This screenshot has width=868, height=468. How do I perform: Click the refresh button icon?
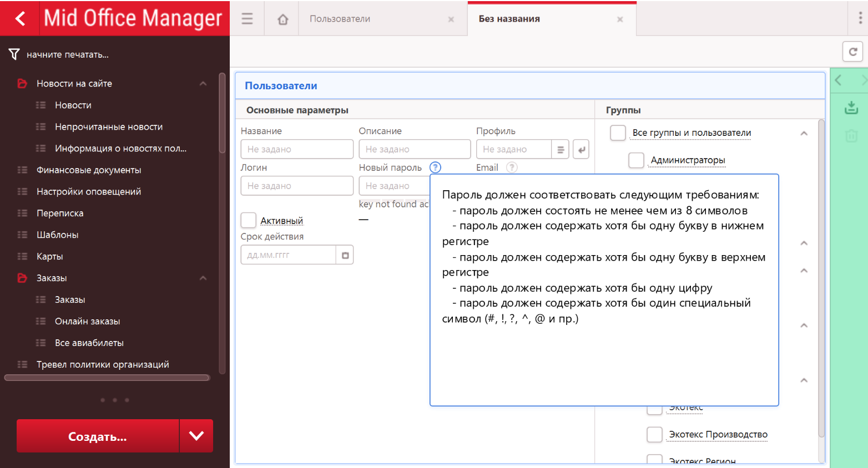[x=852, y=52]
